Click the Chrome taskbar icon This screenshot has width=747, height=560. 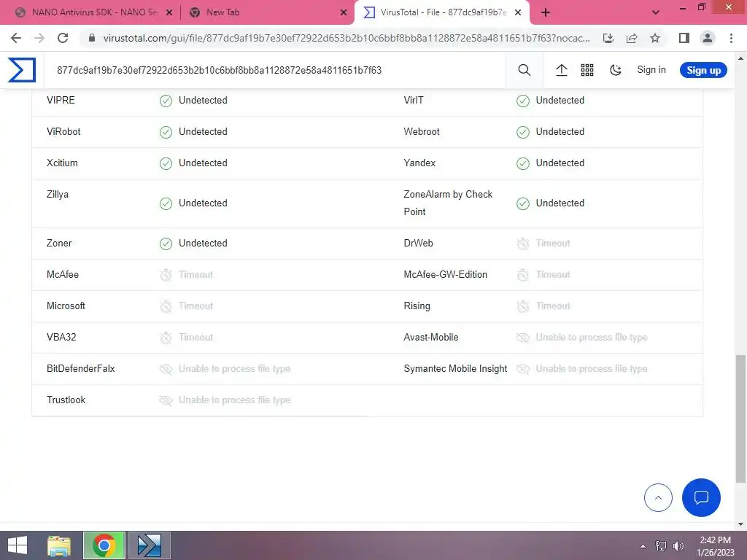(104, 545)
